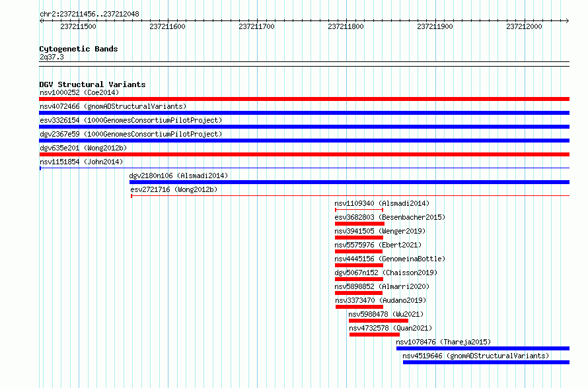588x388 pixels.
Task: Click the DGV Structural Variants track title
Action: tap(92, 84)
